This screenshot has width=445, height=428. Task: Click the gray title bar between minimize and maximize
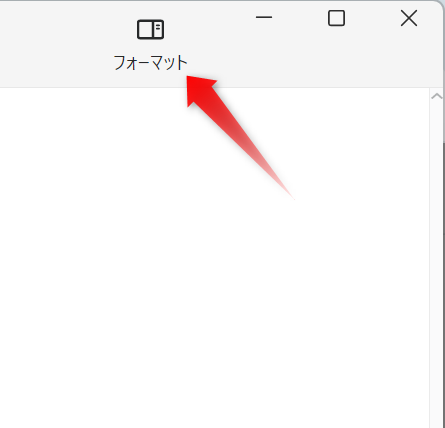tap(300, 18)
